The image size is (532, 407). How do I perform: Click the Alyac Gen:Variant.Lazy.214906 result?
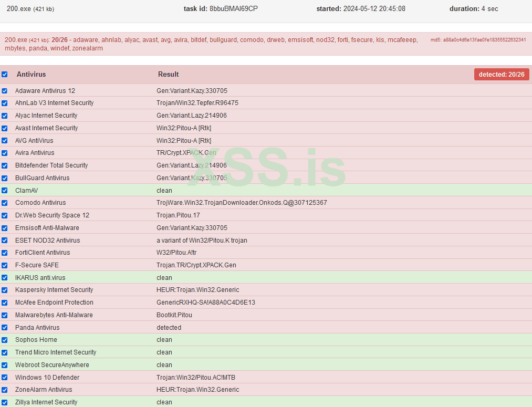tap(192, 116)
